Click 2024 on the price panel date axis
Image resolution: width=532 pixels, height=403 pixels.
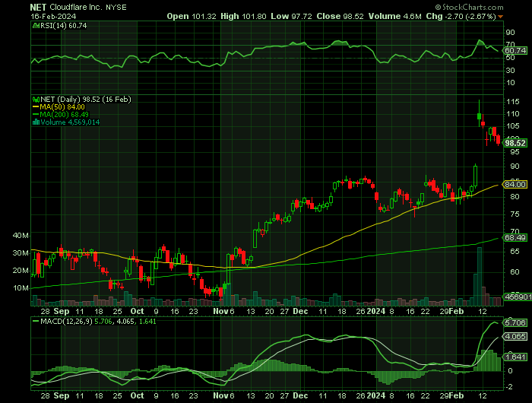pyautogui.click(x=376, y=311)
